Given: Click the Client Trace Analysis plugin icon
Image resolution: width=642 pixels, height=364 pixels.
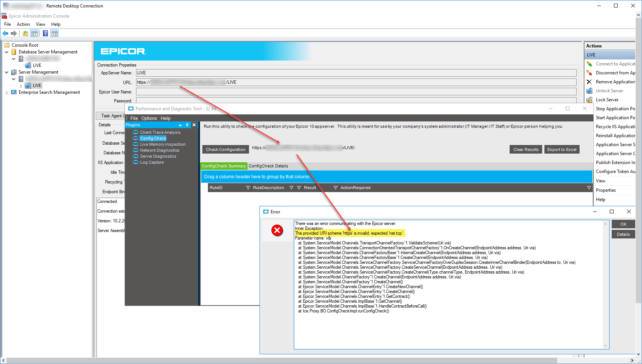Looking at the screenshot, I should pyautogui.click(x=136, y=132).
